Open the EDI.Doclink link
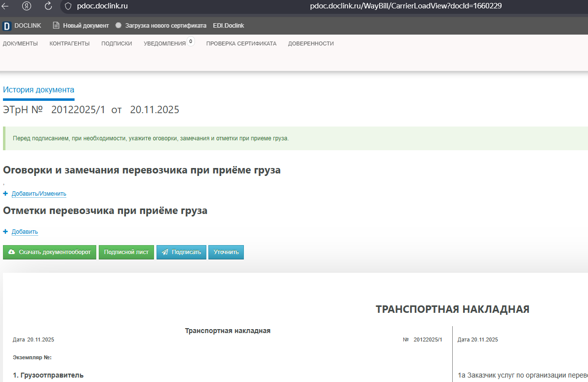 (229, 26)
